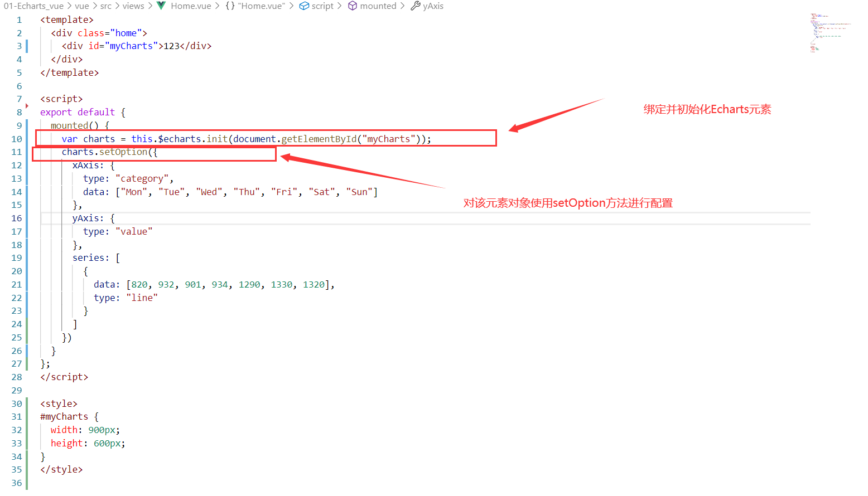Click the series: property on line 19
Screen dimensions: 868x496
(91, 258)
